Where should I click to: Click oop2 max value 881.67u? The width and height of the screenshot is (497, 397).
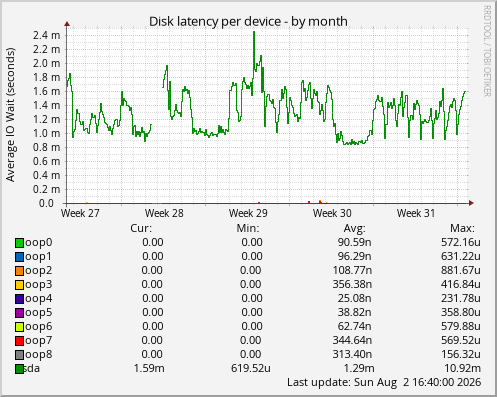(461, 270)
